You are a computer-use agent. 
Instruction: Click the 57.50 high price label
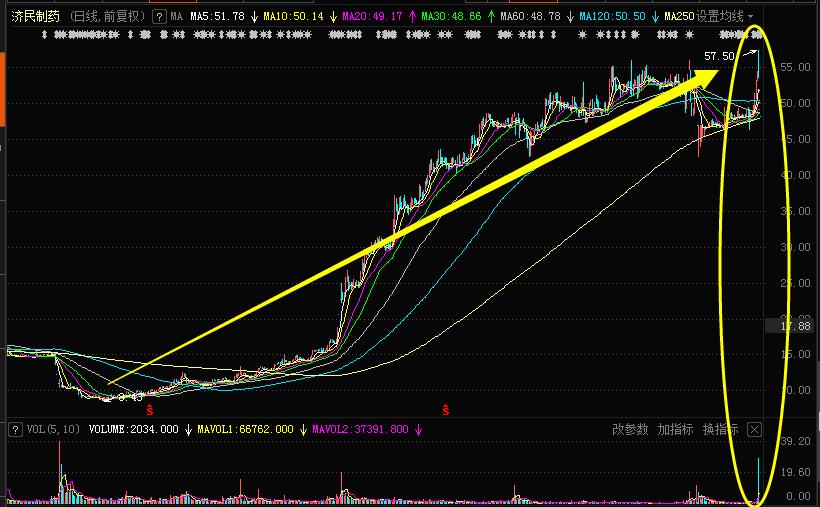[719, 56]
